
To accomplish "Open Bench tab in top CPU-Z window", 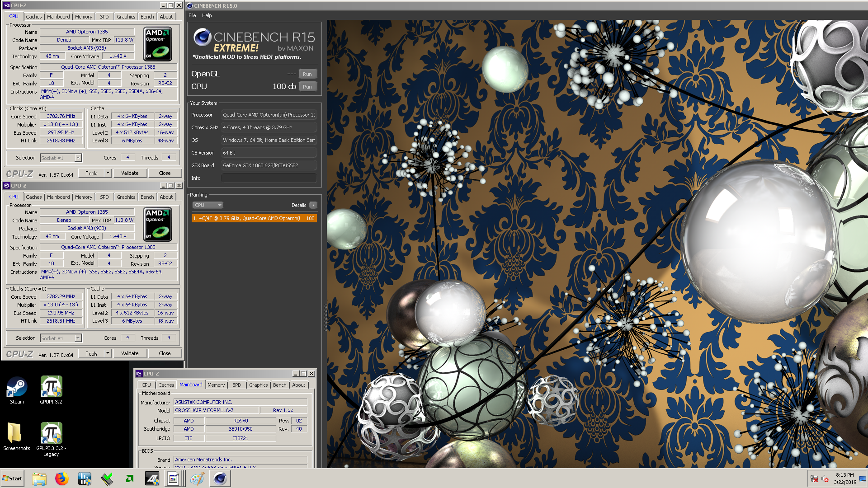I will (x=147, y=17).
